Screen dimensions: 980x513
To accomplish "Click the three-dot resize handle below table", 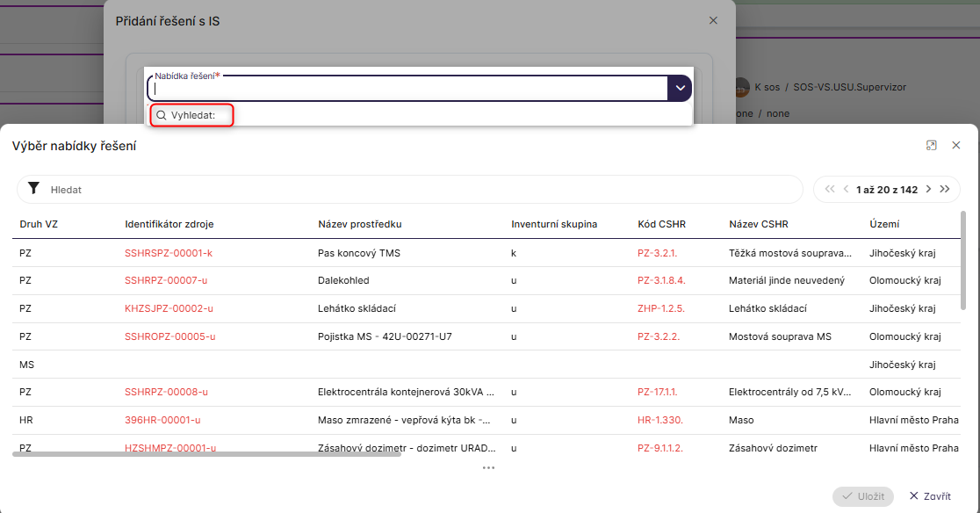I will 488,468.
